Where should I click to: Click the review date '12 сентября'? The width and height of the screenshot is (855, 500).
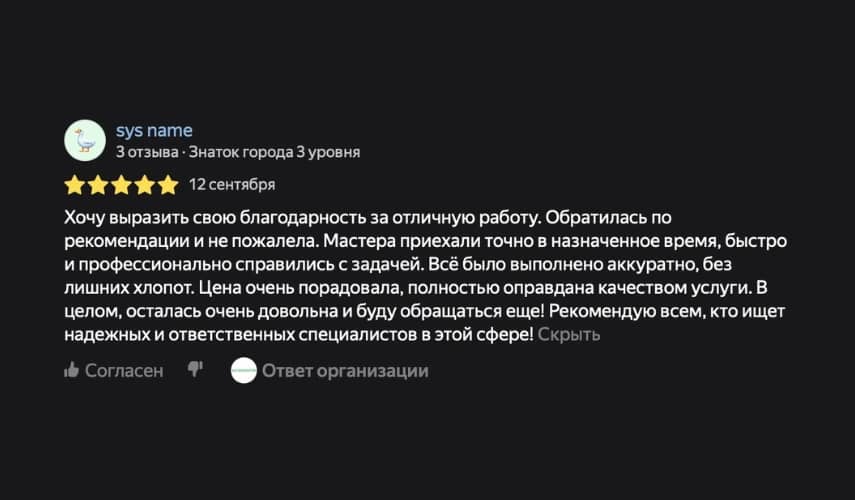point(231,184)
